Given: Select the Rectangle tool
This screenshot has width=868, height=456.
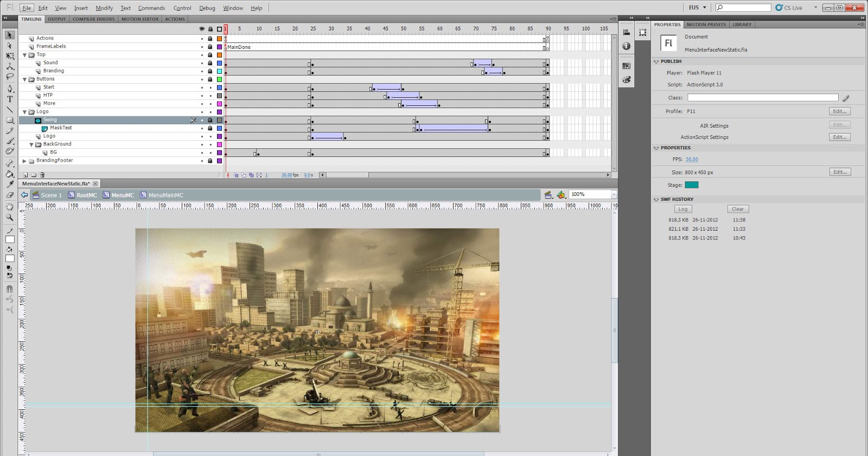Looking at the screenshot, I should [10, 120].
